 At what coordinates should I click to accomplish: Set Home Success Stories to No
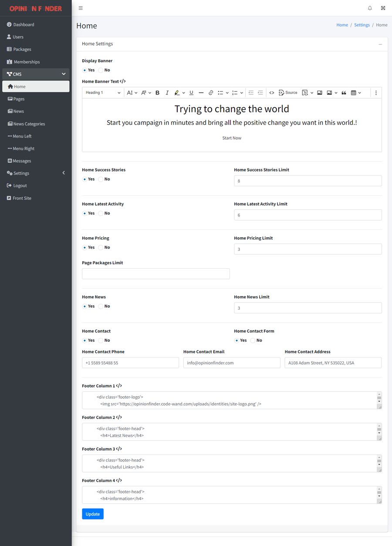(x=101, y=179)
